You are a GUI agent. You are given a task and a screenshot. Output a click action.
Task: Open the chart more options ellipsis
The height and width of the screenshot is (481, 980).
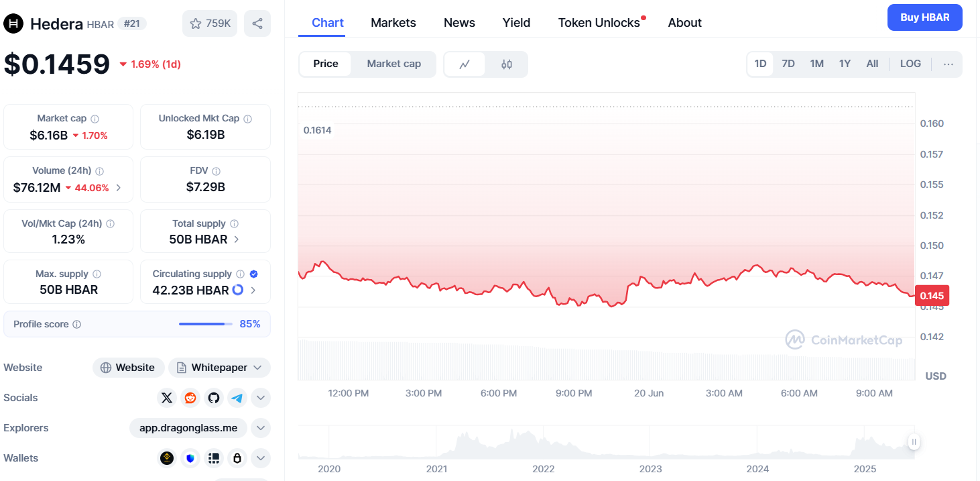click(948, 64)
